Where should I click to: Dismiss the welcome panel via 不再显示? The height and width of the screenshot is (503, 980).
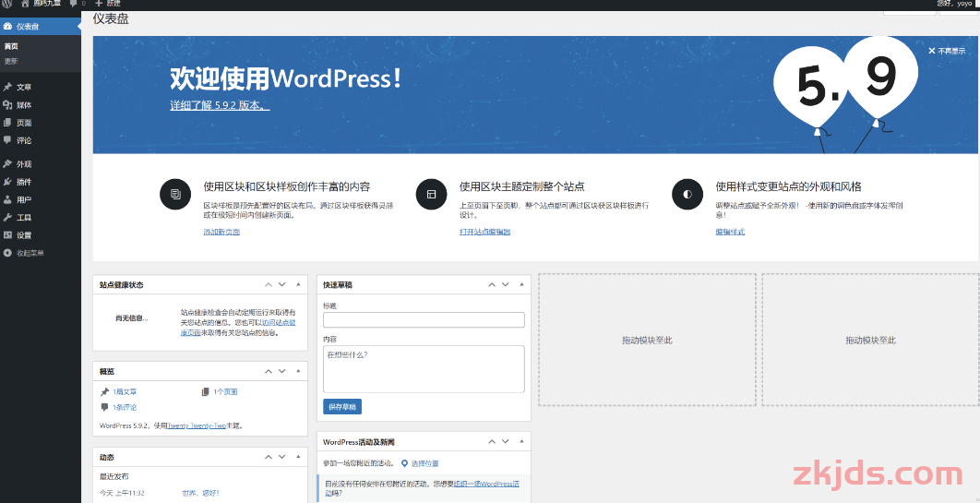point(947,52)
